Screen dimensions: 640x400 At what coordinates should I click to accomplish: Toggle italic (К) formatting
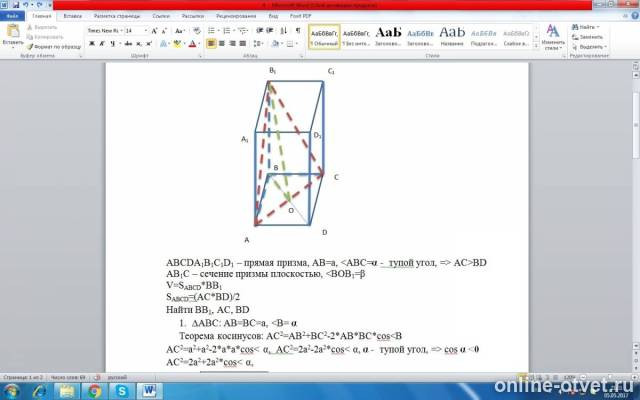point(102,43)
